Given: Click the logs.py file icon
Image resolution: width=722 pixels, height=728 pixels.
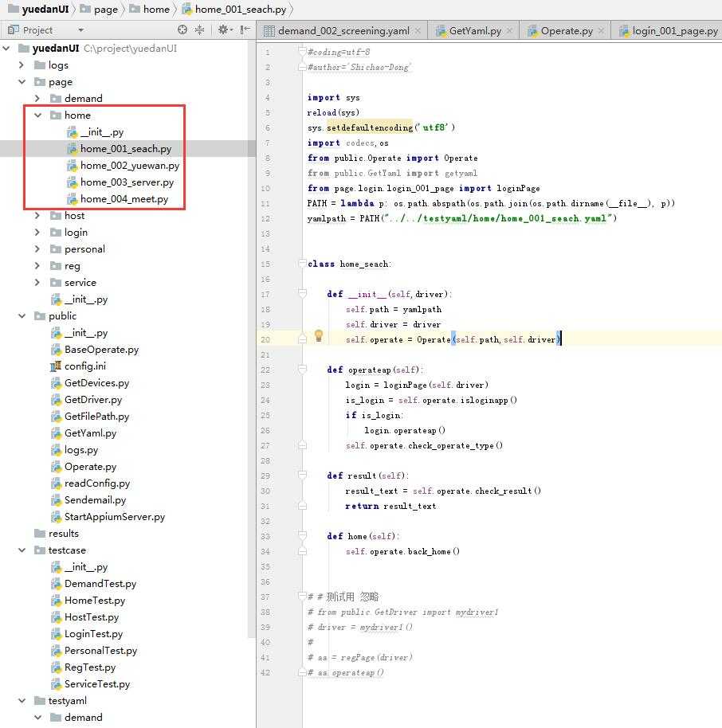Looking at the screenshot, I should pos(56,450).
